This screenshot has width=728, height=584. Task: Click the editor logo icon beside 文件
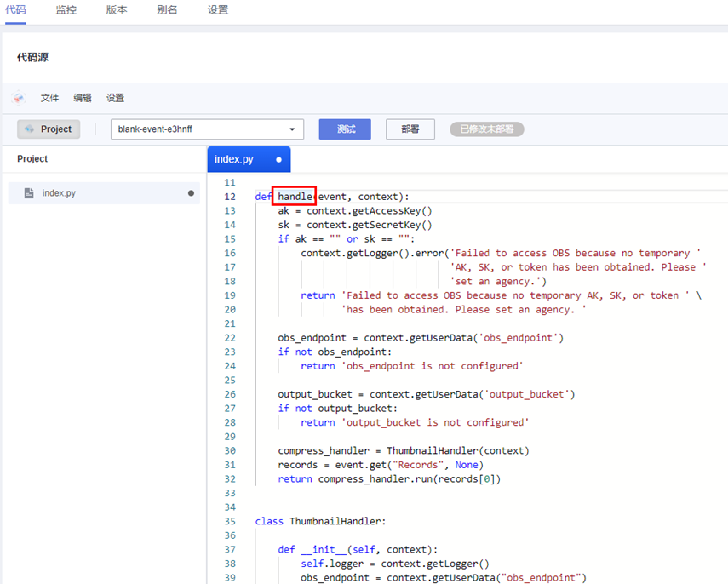click(19, 98)
